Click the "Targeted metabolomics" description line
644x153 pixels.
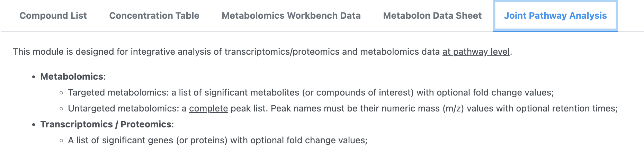pos(311,92)
